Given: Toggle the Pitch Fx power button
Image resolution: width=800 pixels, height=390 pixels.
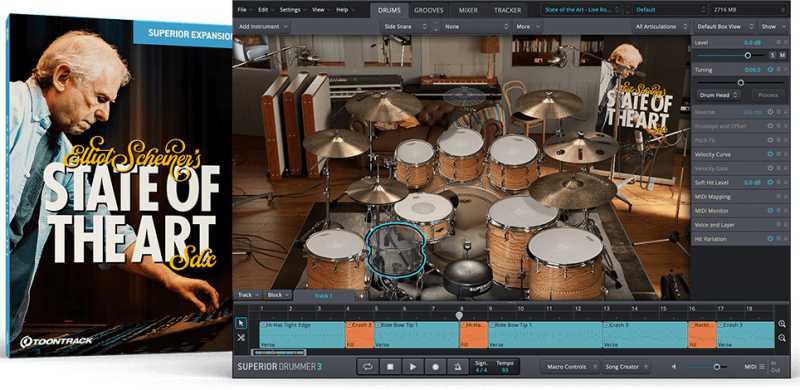Looking at the screenshot, I should [x=770, y=139].
